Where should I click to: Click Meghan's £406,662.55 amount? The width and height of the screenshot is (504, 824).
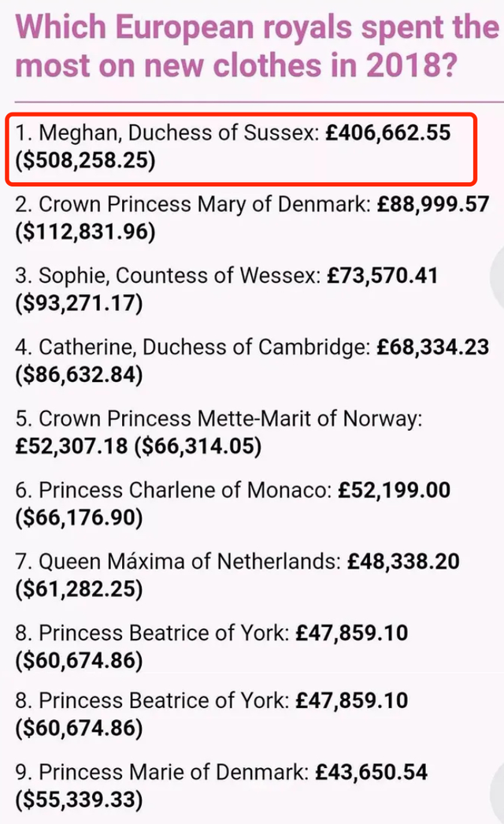coord(388,132)
